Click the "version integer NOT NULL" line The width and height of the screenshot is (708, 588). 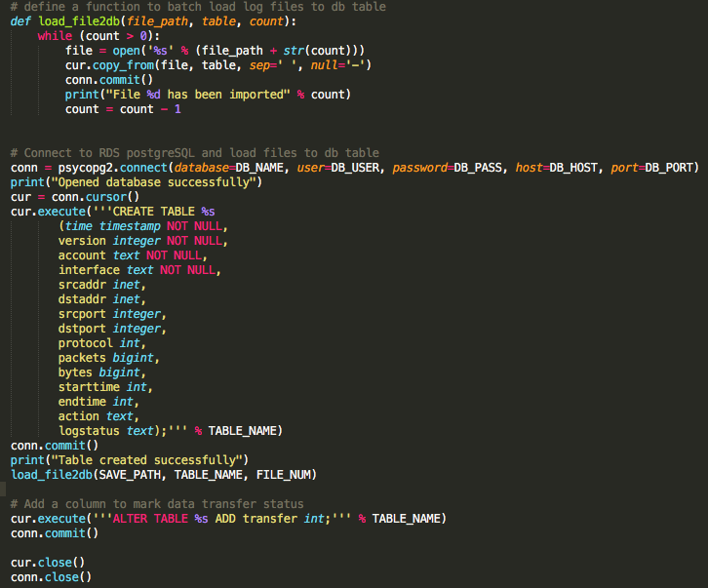tap(142, 241)
